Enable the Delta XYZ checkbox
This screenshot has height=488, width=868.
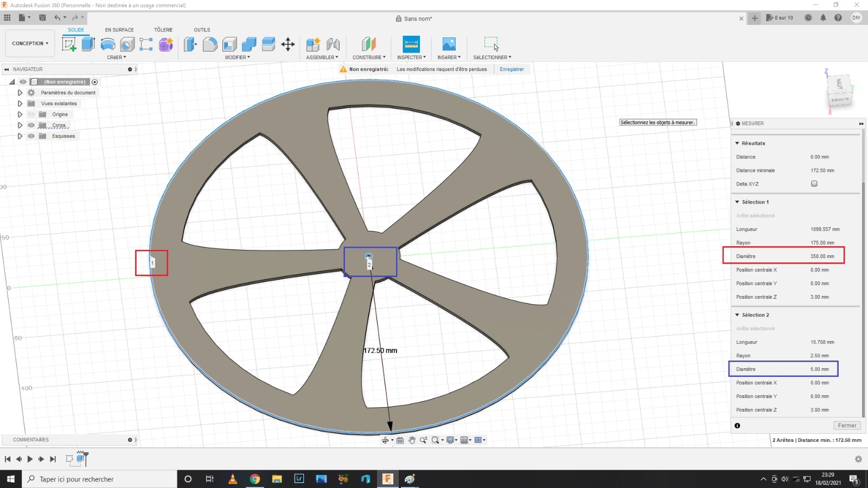point(814,184)
